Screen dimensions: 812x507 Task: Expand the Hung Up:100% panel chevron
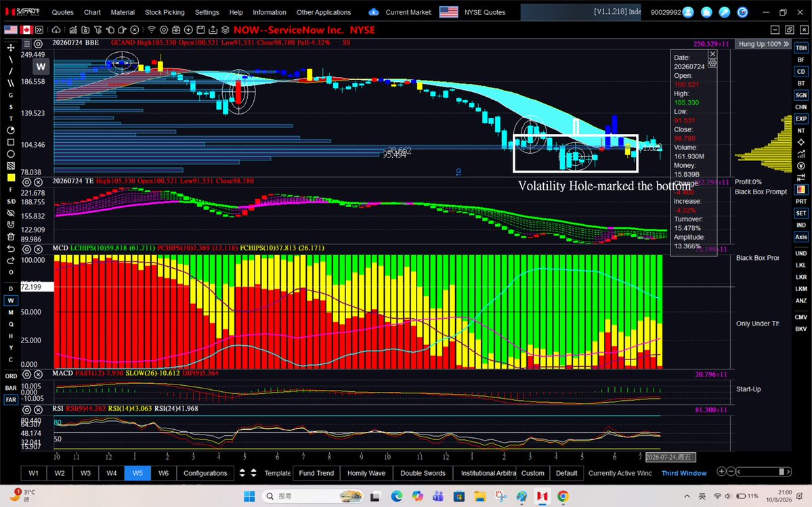[x=786, y=44]
